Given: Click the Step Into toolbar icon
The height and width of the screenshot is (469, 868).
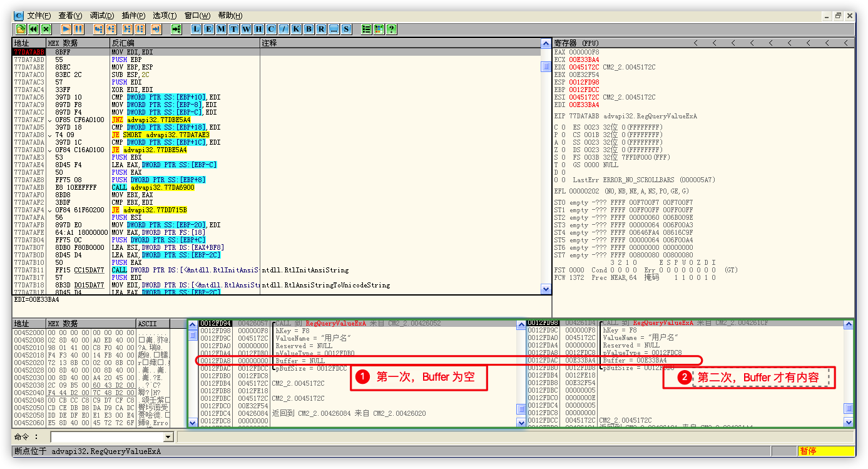Looking at the screenshot, I should [98, 29].
